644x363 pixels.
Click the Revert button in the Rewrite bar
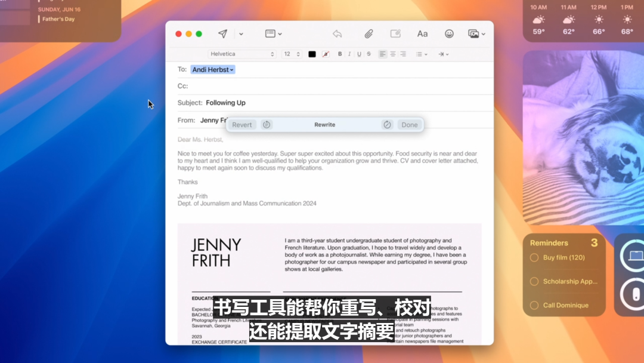[242, 125]
